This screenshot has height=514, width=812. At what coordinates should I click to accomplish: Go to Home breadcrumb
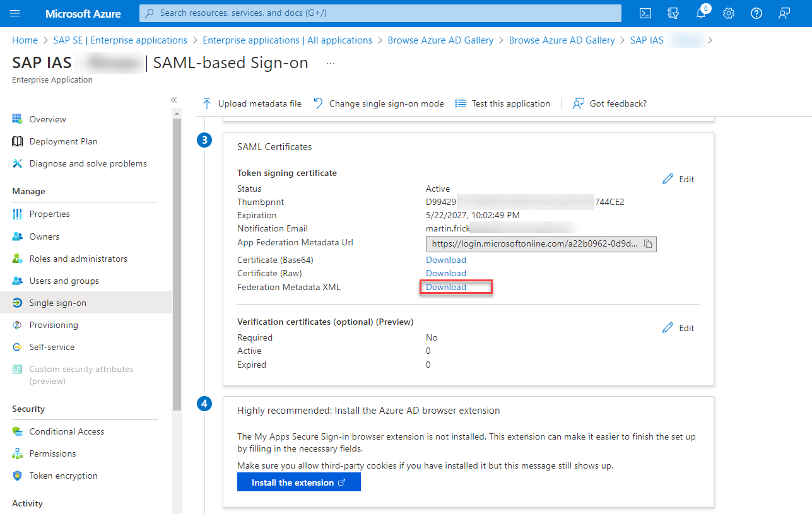coord(25,40)
